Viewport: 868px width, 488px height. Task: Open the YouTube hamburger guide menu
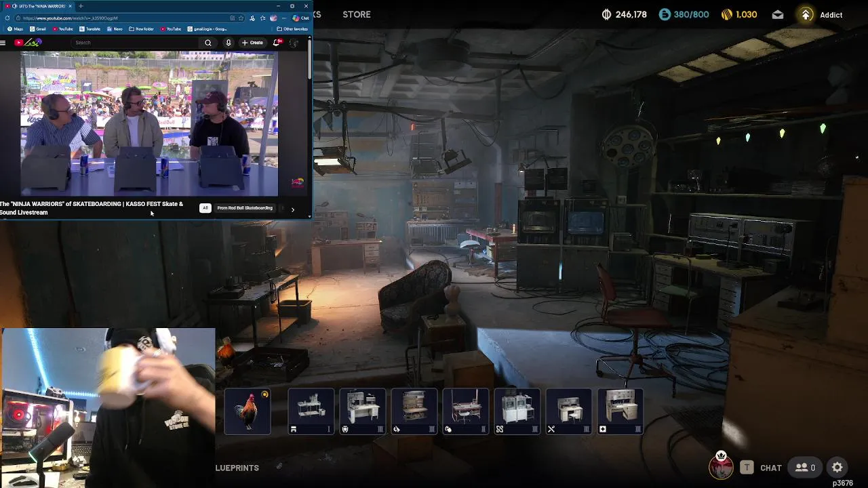click(3, 43)
